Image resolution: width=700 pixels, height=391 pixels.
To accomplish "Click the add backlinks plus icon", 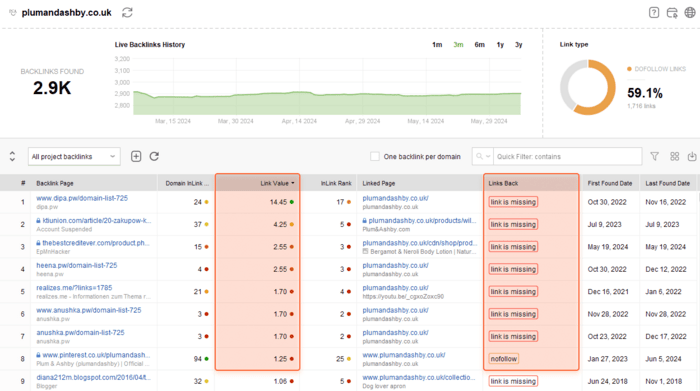I will click(136, 156).
